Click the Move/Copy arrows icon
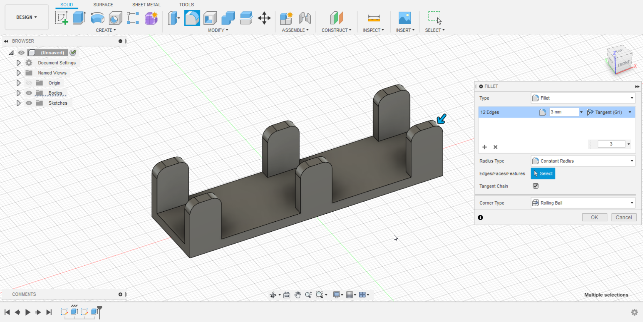644x322 pixels. pyautogui.click(x=264, y=18)
